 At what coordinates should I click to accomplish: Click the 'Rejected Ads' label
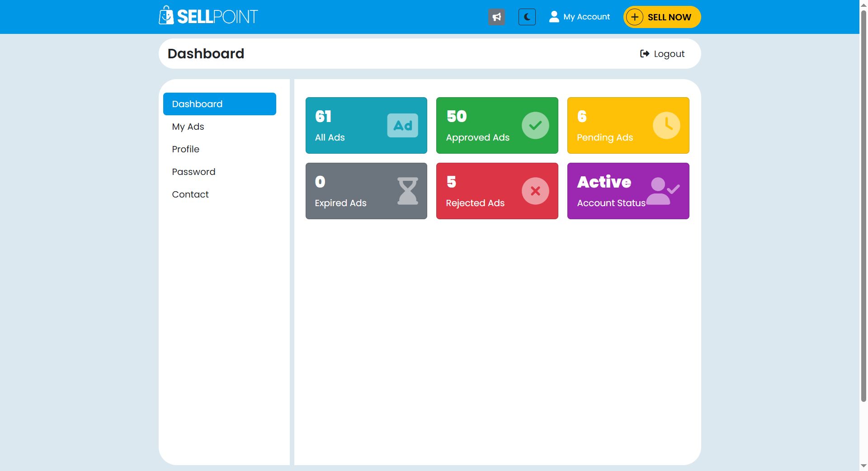[475, 203]
